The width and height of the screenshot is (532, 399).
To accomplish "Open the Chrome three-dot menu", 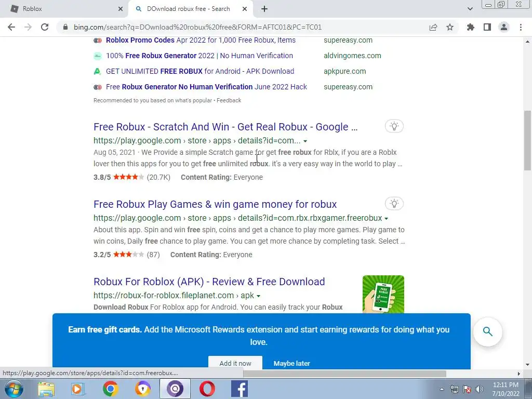I will (521, 27).
